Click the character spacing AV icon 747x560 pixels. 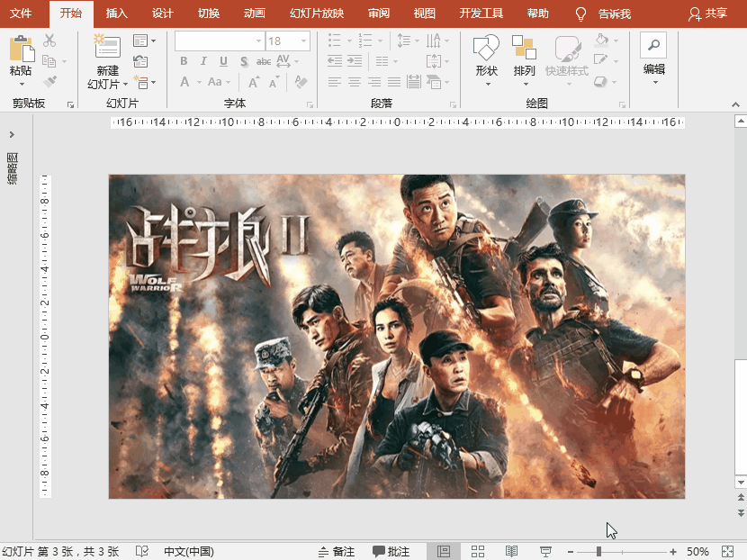(283, 61)
